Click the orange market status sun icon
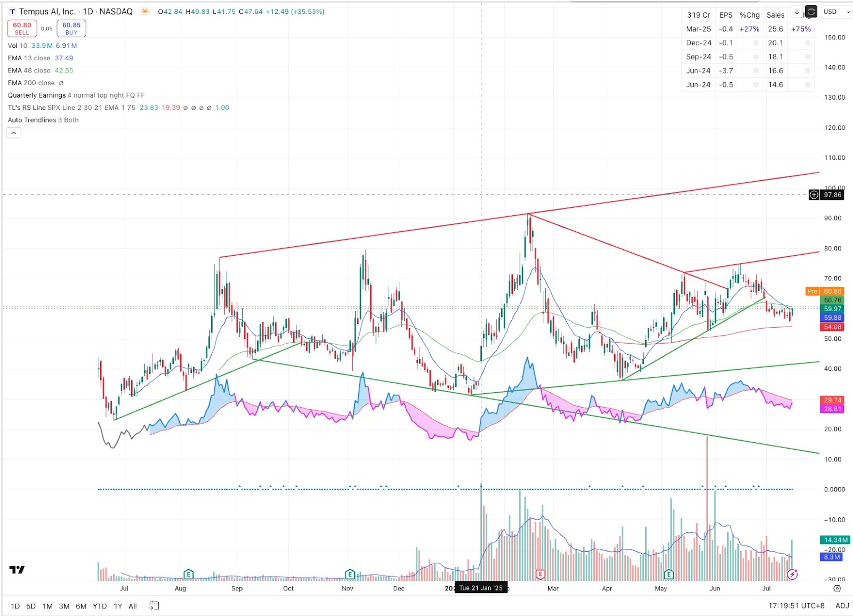 144,11
